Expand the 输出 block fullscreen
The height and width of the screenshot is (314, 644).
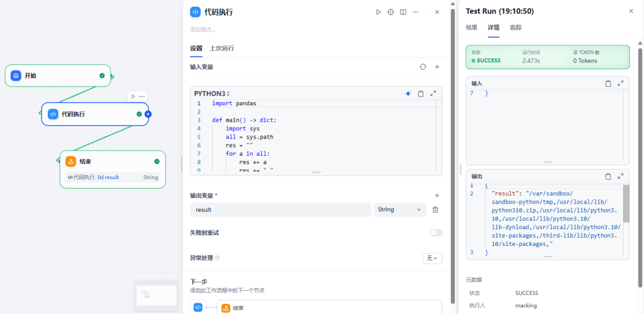pyautogui.click(x=620, y=176)
